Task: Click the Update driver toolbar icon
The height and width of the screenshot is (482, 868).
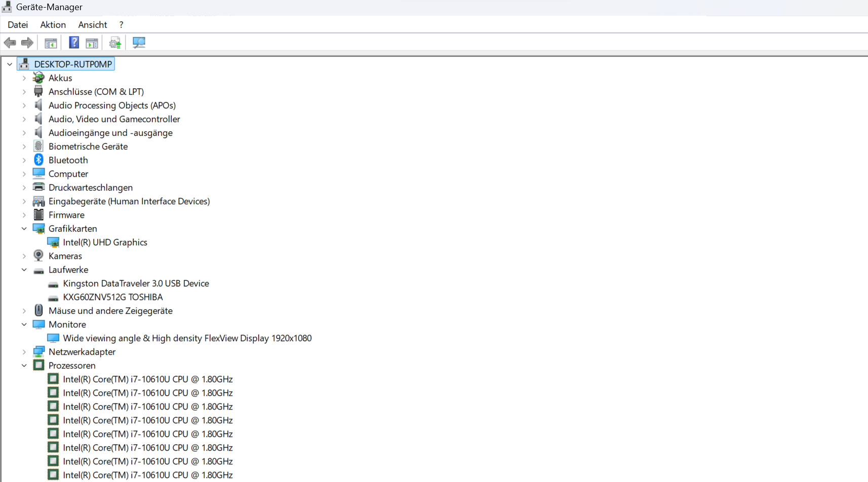Action: click(115, 43)
